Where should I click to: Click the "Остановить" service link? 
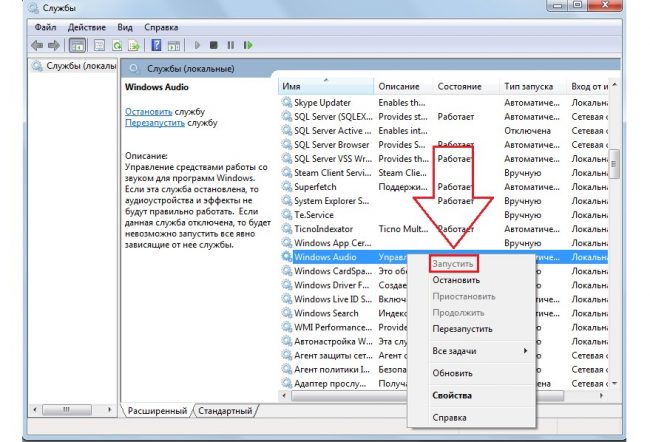pyautogui.click(x=149, y=111)
